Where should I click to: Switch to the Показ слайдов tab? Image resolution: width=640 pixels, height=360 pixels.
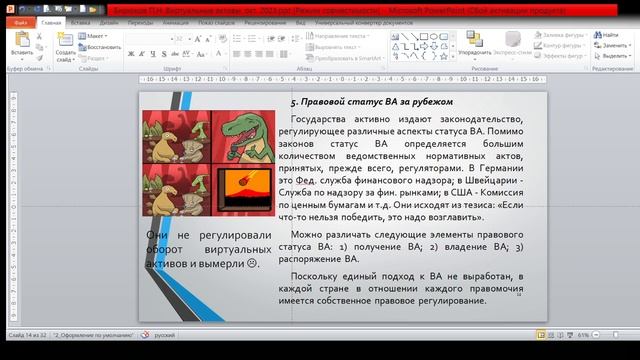pyautogui.click(x=216, y=23)
